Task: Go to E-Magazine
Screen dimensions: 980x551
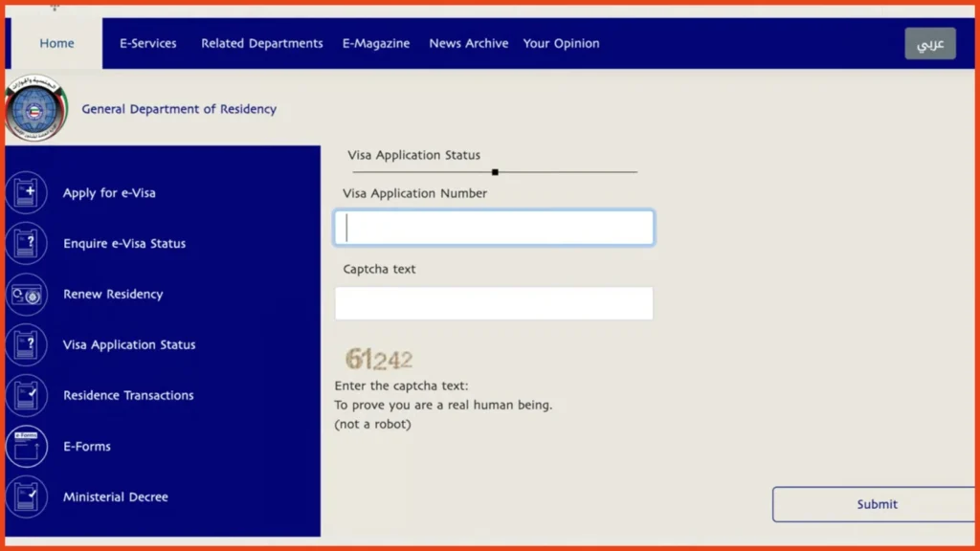Action: [375, 43]
